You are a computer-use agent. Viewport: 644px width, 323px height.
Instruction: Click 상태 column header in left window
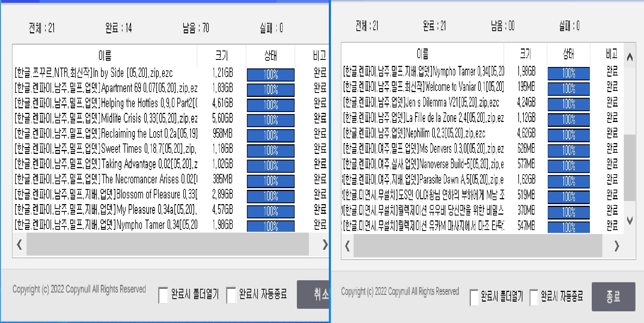click(270, 55)
